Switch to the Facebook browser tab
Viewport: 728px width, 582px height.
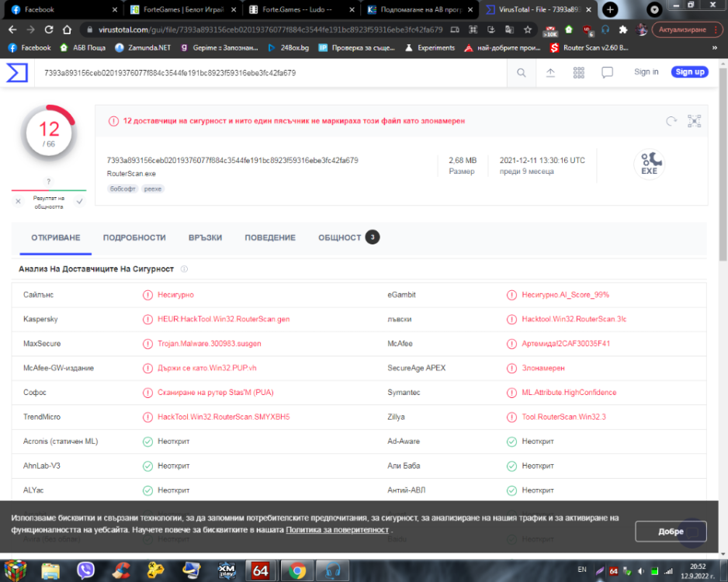click(x=62, y=9)
